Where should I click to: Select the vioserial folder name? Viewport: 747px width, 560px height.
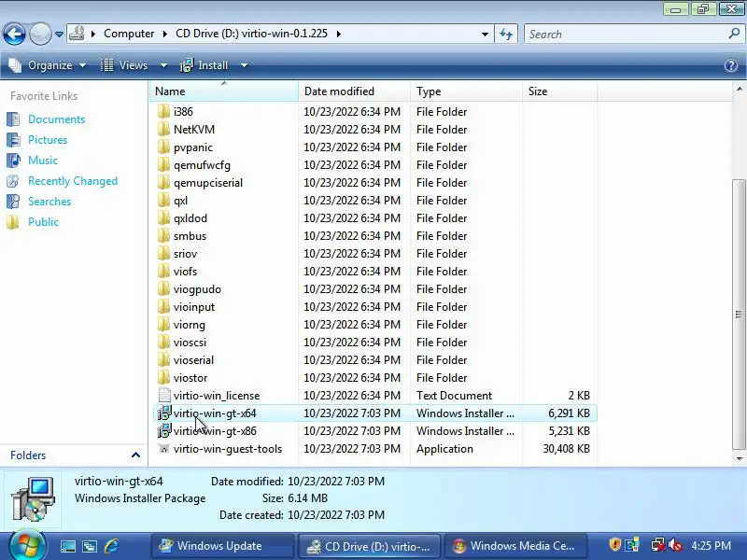point(193,360)
